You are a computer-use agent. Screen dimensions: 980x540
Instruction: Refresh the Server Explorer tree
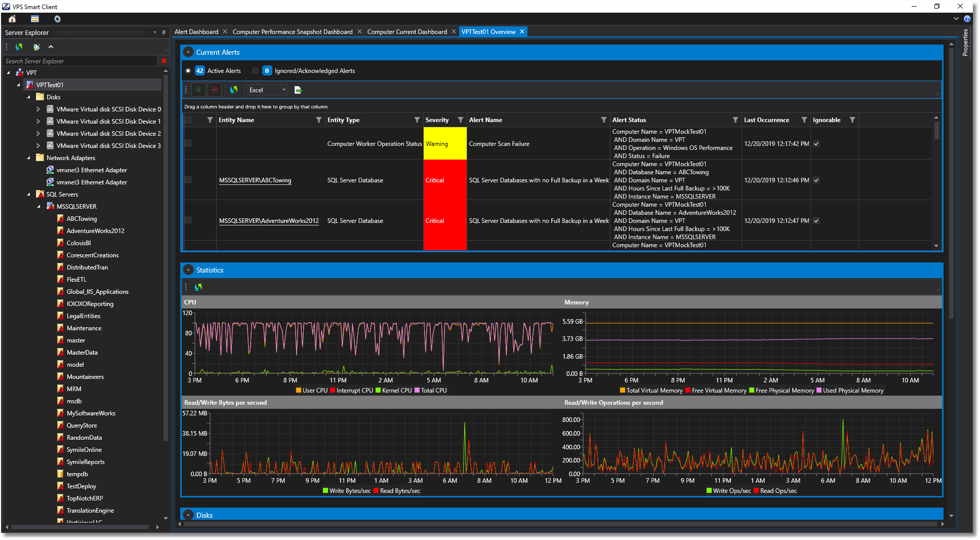point(19,47)
